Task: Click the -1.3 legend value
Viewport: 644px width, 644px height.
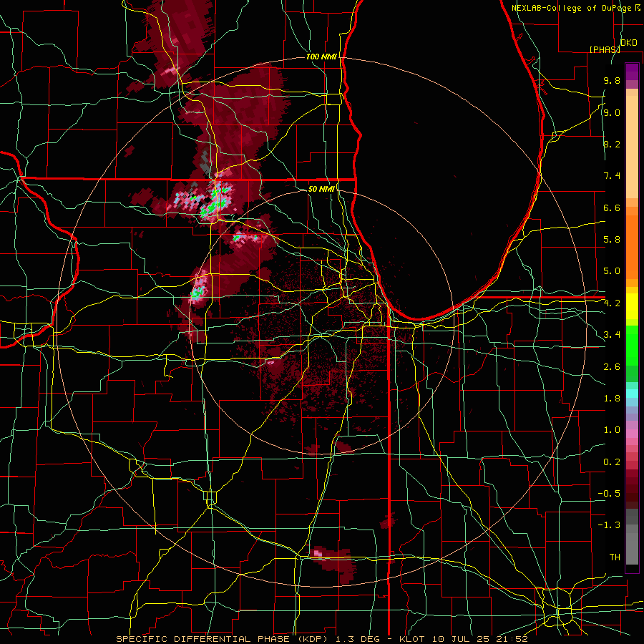Action: coord(609,525)
